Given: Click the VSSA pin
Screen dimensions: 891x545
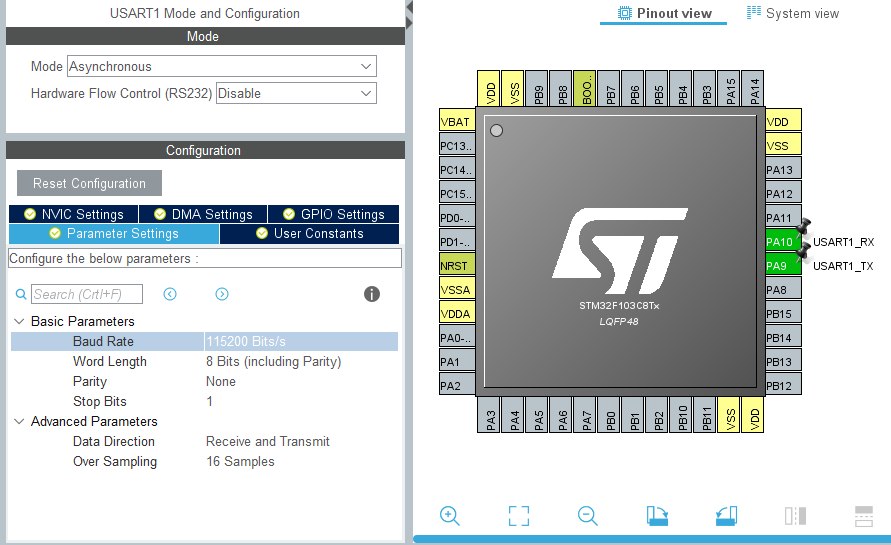Looking at the screenshot, I should [457, 289].
